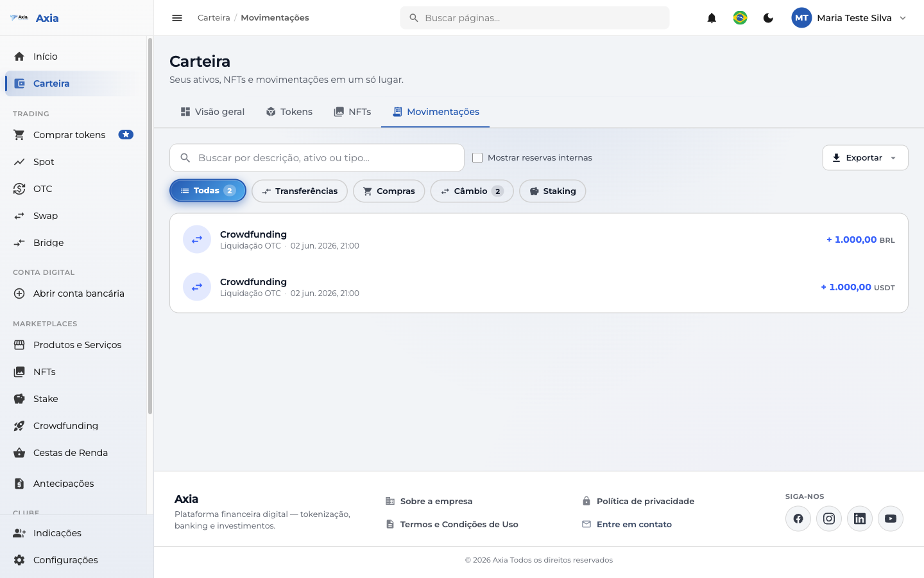Filter by Câmbio
Viewport: 924px width, 578px height.
click(472, 191)
